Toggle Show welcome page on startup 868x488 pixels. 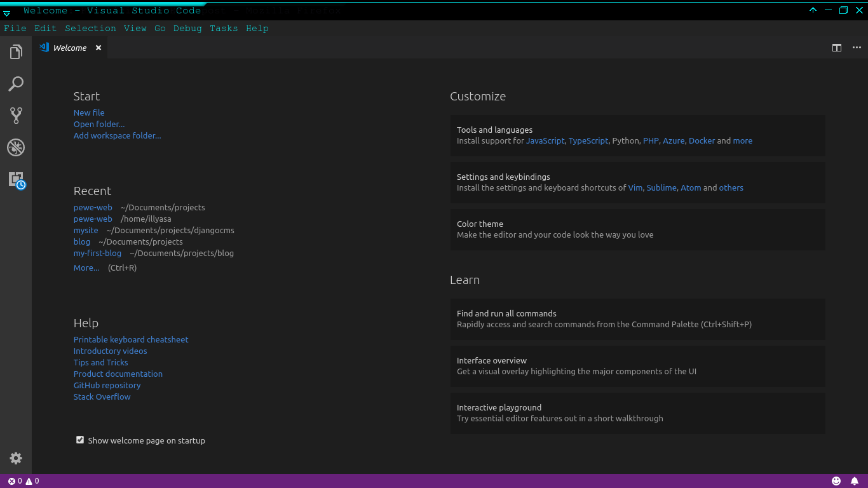click(x=80, y=440)
